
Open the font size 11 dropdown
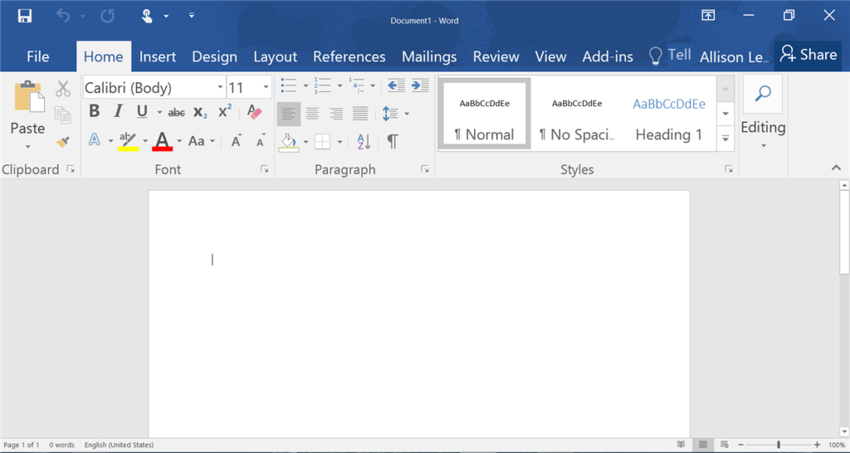[266, 87]
